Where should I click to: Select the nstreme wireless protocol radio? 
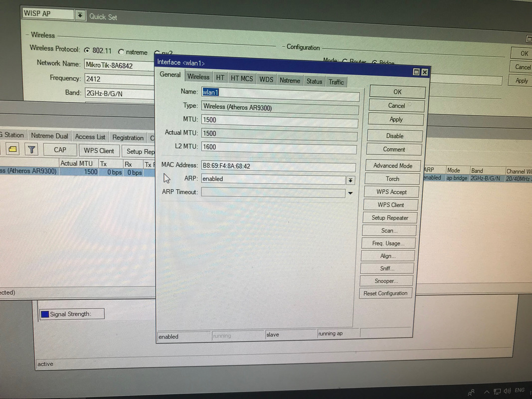pyautogui.click(x=121, y=52)
